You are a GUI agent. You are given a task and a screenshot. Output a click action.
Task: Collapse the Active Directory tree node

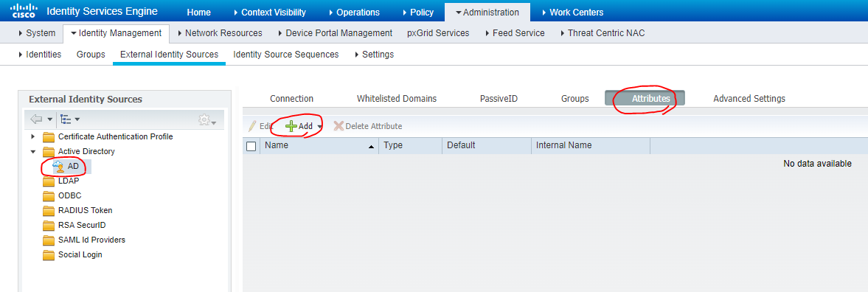(x=33, y=151)
